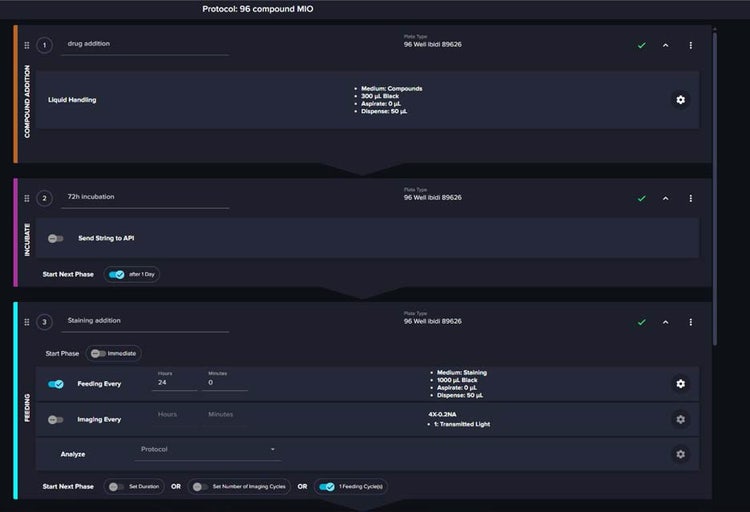Open Feeding Every settings gear
Image resolution: width=750 pixels, height=512 pixels.
(680, 384)
